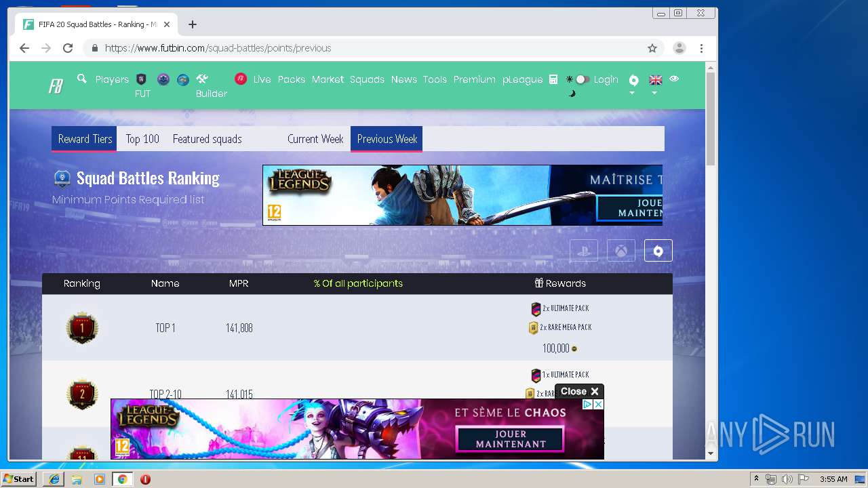Image resolution: width=868 pixels, height=488 pixels.
Task: Switch to Reward Tiers tab
Action: (85, 139)
